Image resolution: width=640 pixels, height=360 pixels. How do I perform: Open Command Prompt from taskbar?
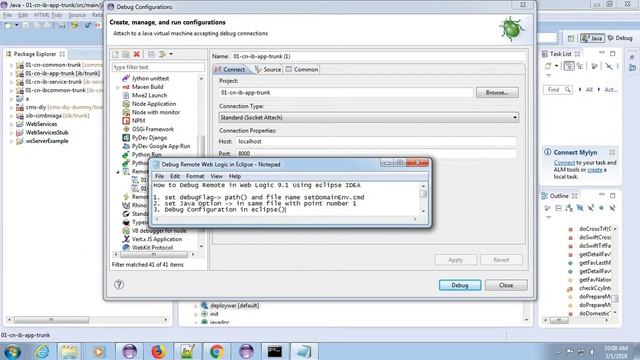pos(275,351)
